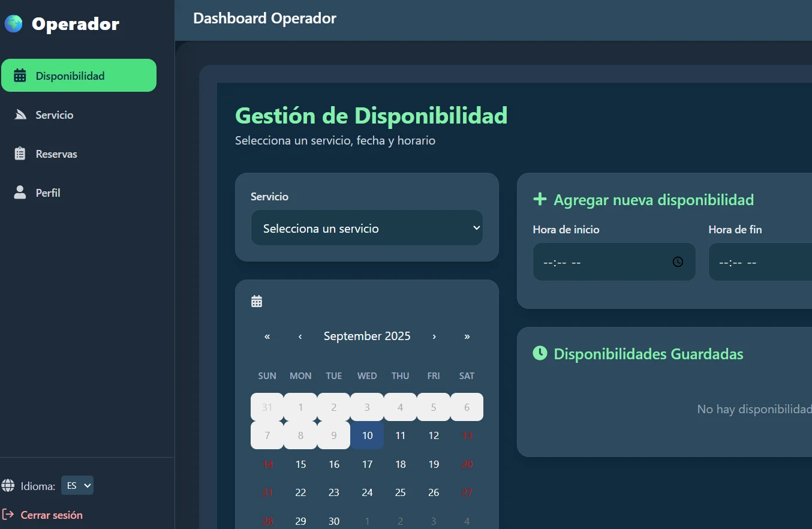
Task: Select day 11 in the calendar
Action: 401,435
